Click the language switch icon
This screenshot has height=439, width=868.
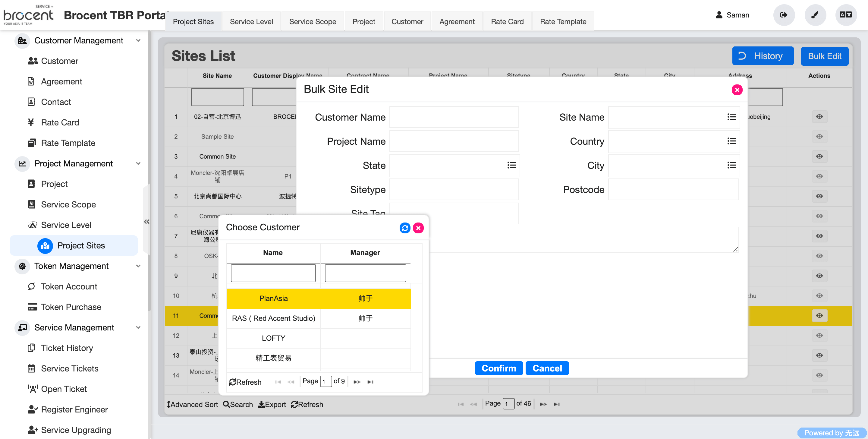845,15
